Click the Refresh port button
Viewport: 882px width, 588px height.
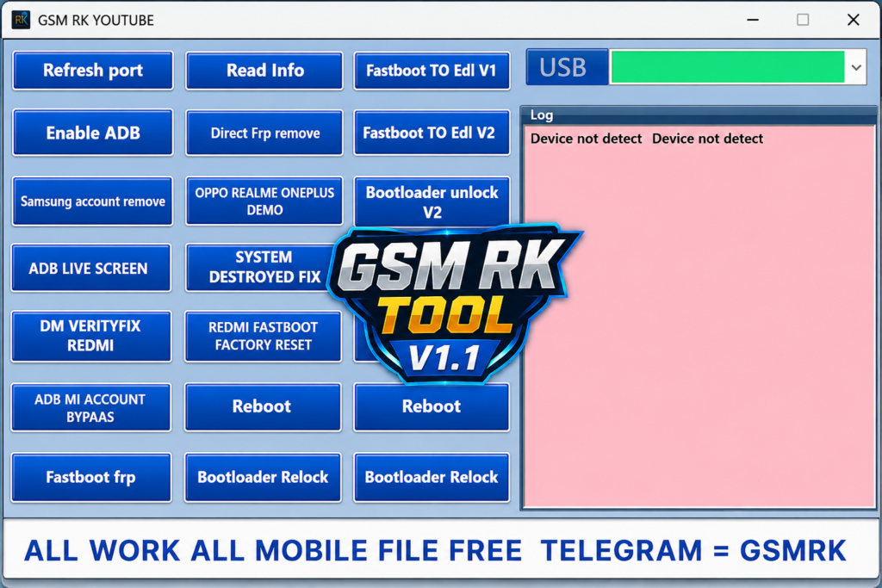point(93,71)
